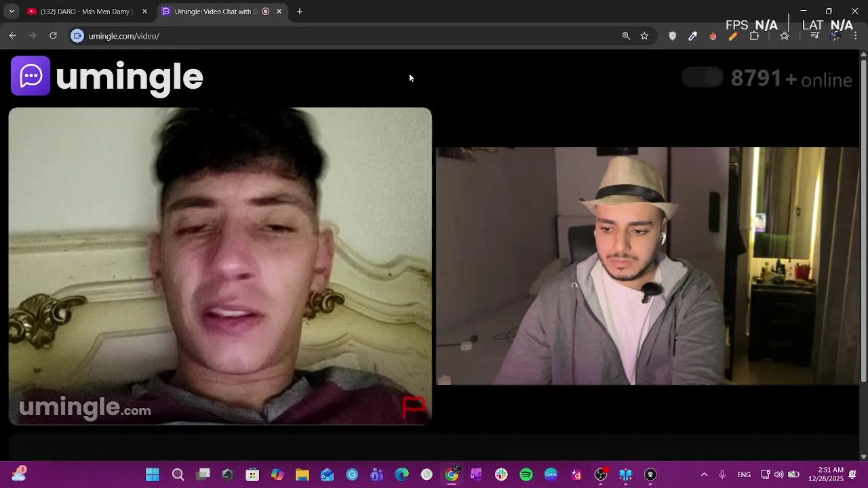Screen dimensions: 868x488
Task: Open the shield extension in toolbar
Action: (672, 36)
